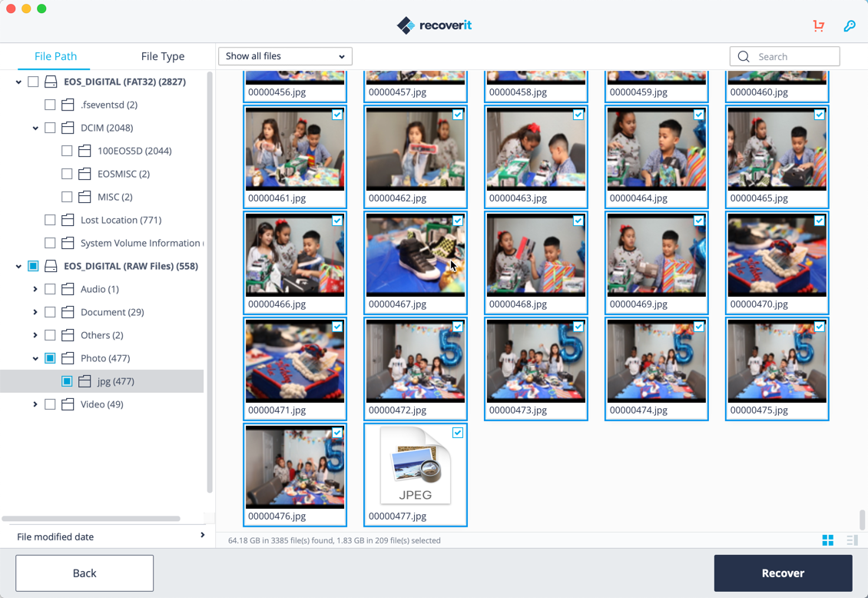Uncheck the 00000461.jpg thumbnail checkbox
The width and height of the screenshot is (868, 598).
point(337,115)
